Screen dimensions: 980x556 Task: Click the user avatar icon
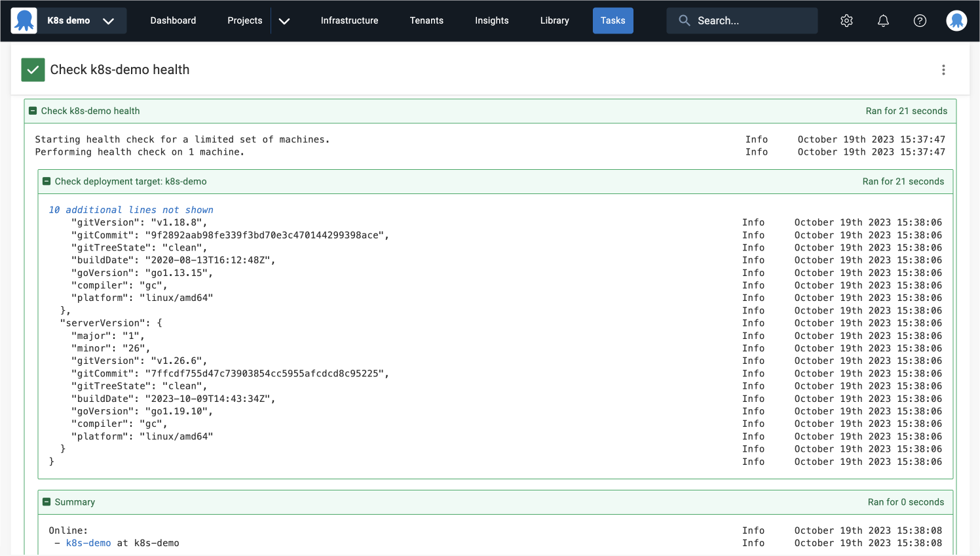(956, 20)
